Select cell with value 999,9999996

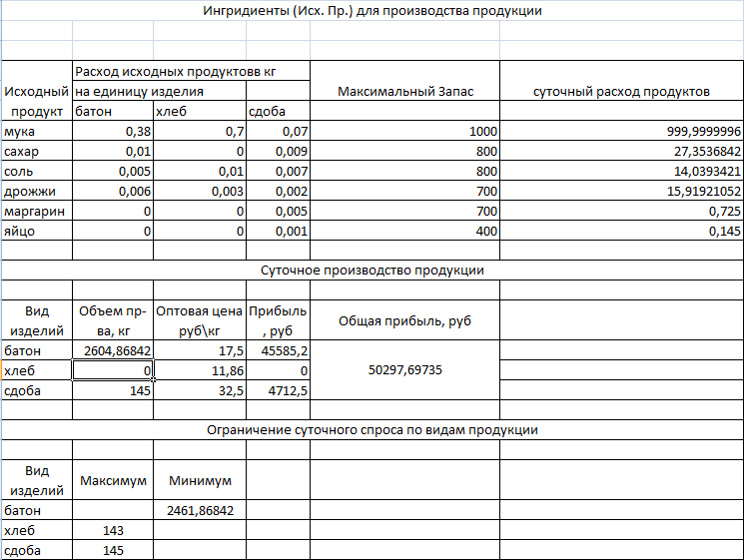tap(621, 131)
